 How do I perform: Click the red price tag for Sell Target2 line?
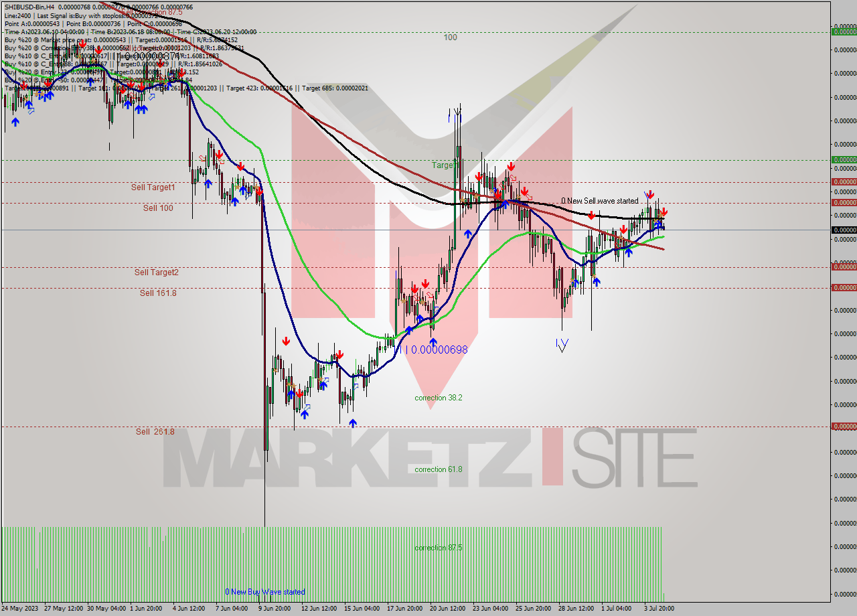pos(844,266)
